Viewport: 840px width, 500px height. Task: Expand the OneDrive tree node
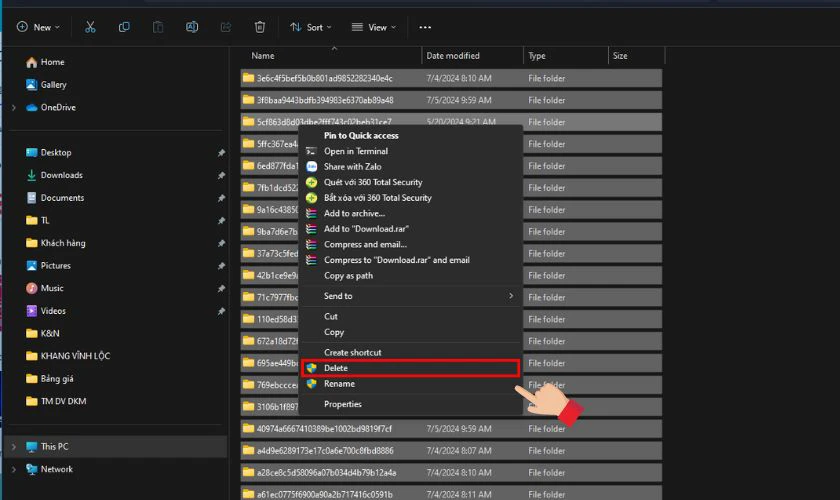13,108
